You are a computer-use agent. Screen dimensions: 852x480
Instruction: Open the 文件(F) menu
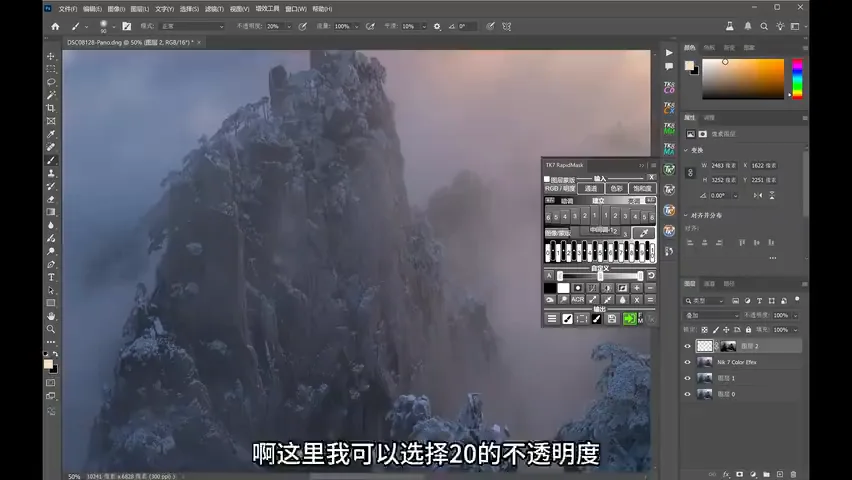[x=68, y=9]
